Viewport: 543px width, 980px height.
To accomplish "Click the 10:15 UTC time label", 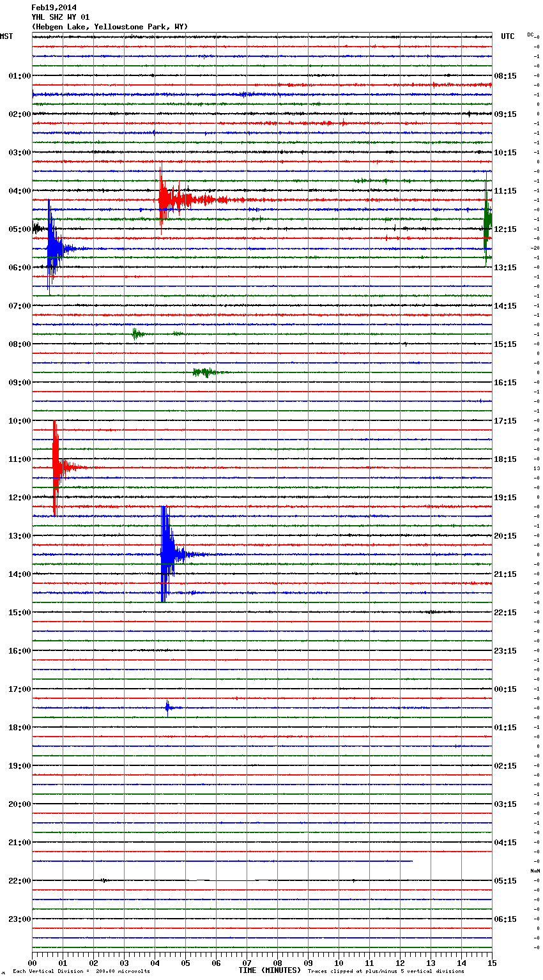I will 505,152.
